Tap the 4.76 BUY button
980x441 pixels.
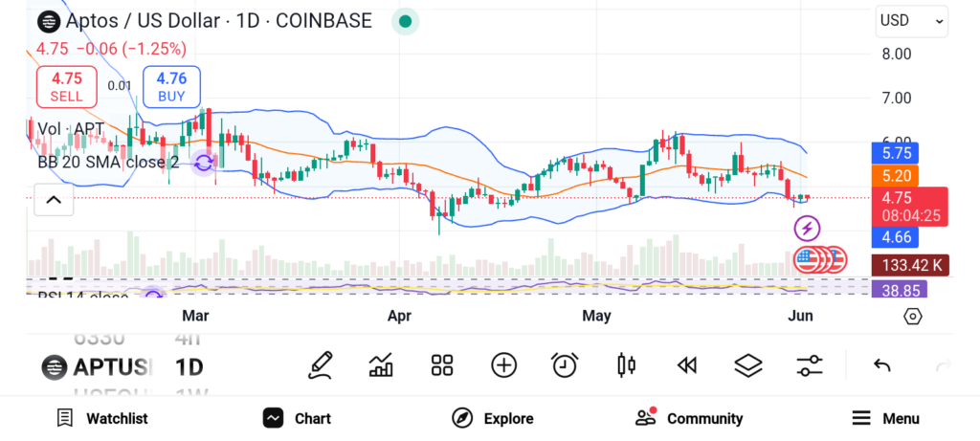coord(171,87)
